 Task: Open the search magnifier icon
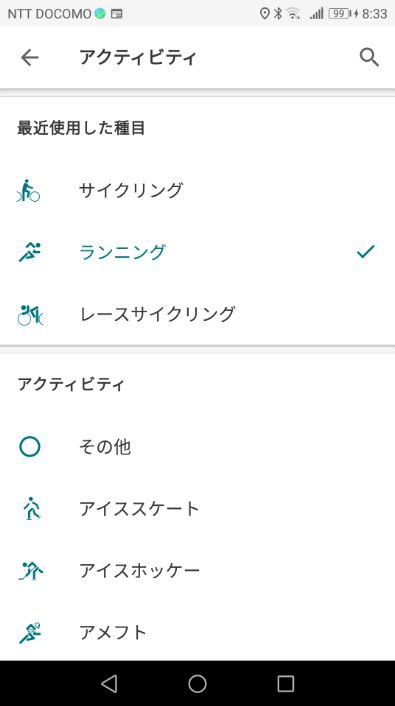[x=369, y=58]
